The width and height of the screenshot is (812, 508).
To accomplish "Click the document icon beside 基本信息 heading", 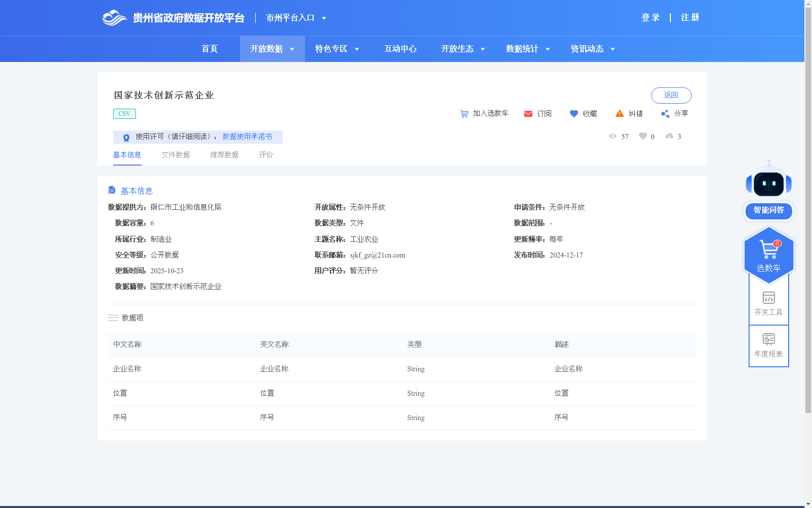I will (112, 190).
